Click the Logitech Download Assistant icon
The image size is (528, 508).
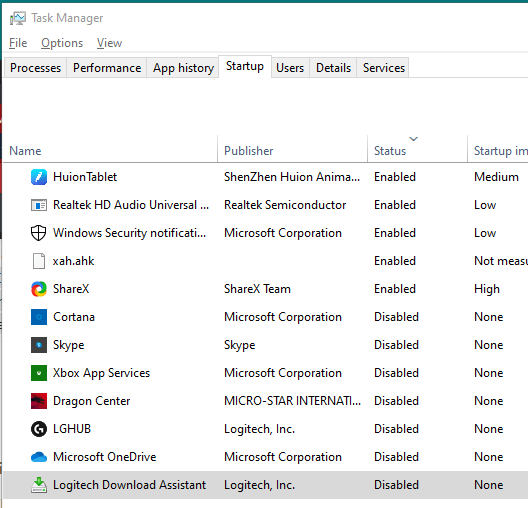(39, 485)
